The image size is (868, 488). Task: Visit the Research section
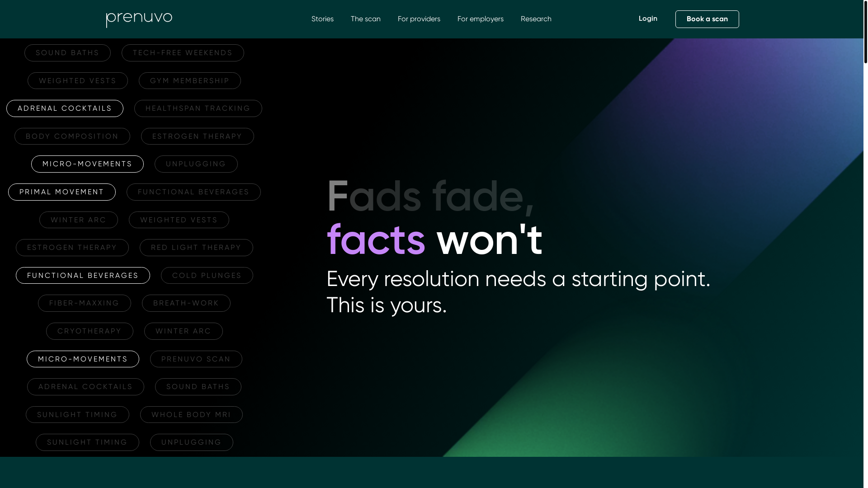536,19
